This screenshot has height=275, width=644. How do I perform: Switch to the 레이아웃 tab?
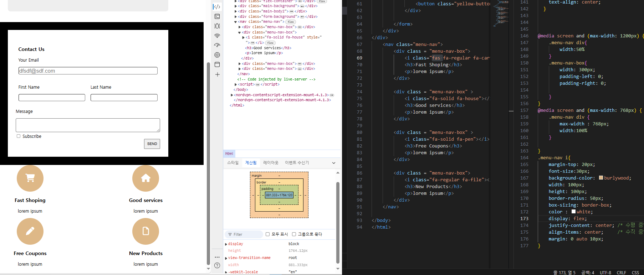271,162
